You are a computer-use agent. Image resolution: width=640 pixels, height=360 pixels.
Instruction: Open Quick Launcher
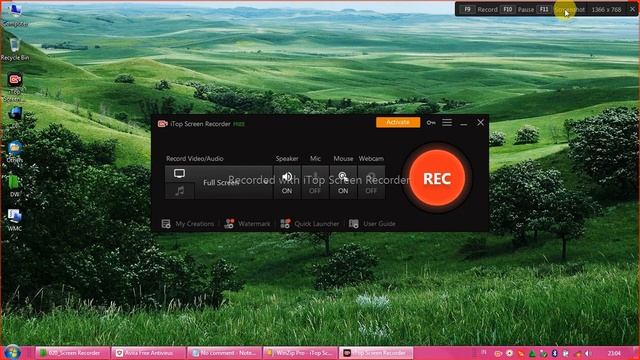coord(310,224)
